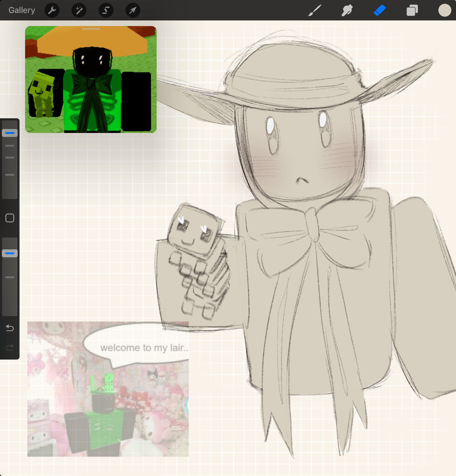Activate the Selection tool
Screen dimensions: 456x476
(106, 10)
